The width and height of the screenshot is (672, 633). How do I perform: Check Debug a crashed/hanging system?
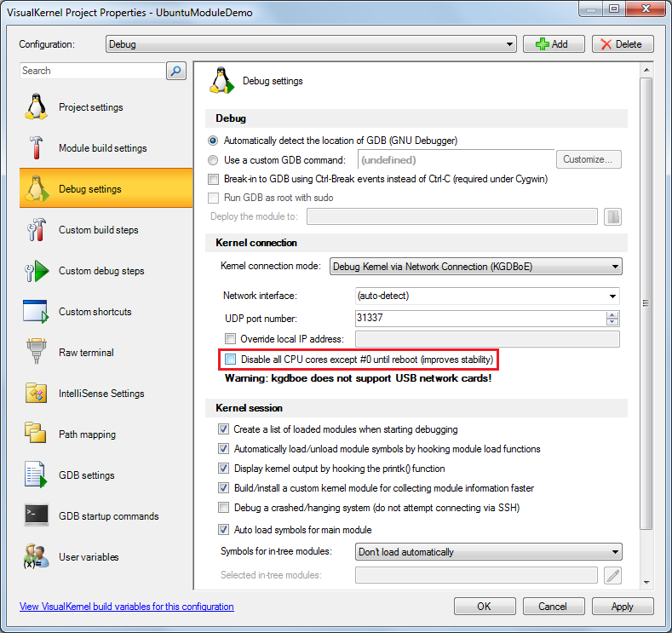pos(223,508)
